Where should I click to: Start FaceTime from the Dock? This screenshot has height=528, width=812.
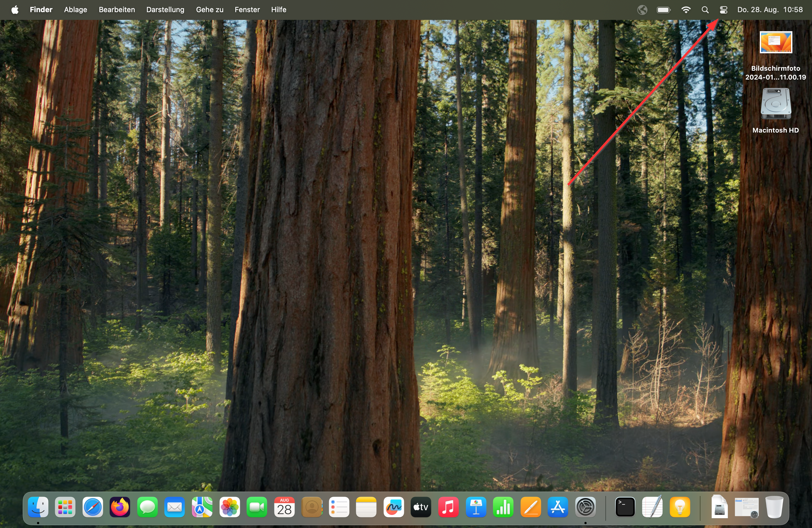tap(257, 508)
